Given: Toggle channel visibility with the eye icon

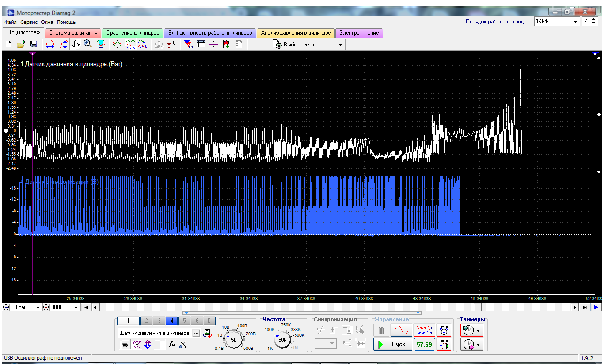Looking at the screenshot, I should coord(125,344).
